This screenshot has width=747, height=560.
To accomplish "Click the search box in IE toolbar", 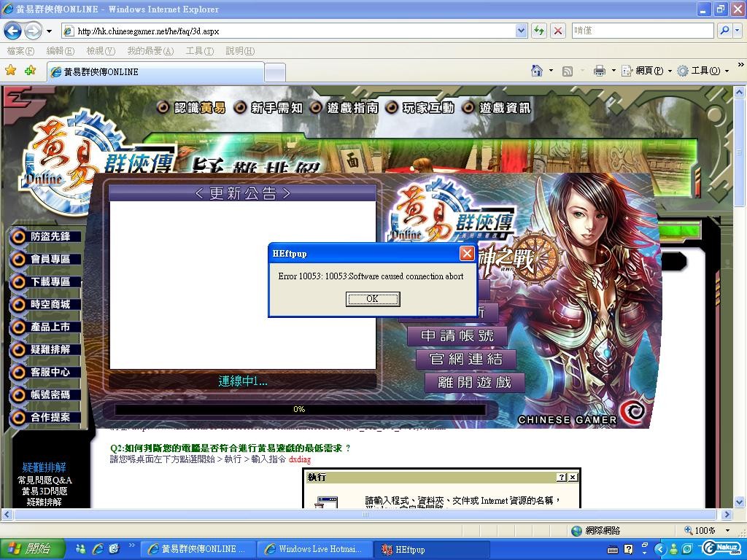I will 642,31.
